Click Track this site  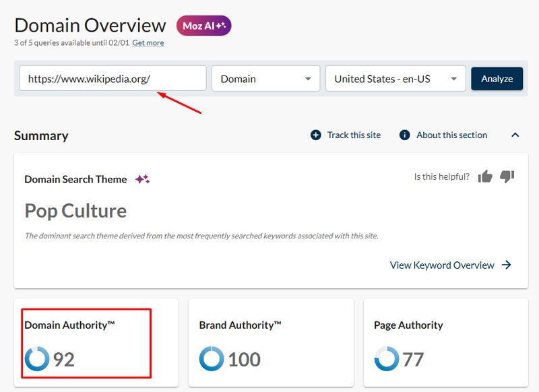[354, 135]
